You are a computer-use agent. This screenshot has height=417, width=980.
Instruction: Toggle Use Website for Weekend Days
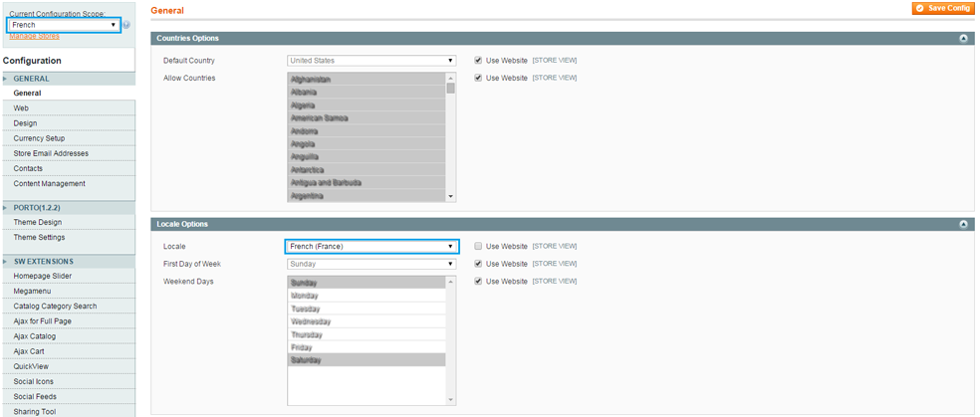tap(479, 282)
